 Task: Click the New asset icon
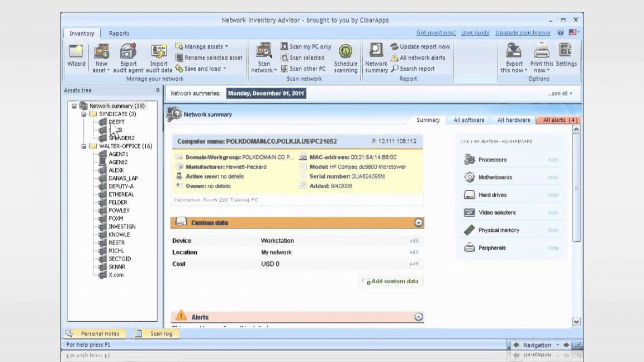pyautogui.click(x=101, y=51)
